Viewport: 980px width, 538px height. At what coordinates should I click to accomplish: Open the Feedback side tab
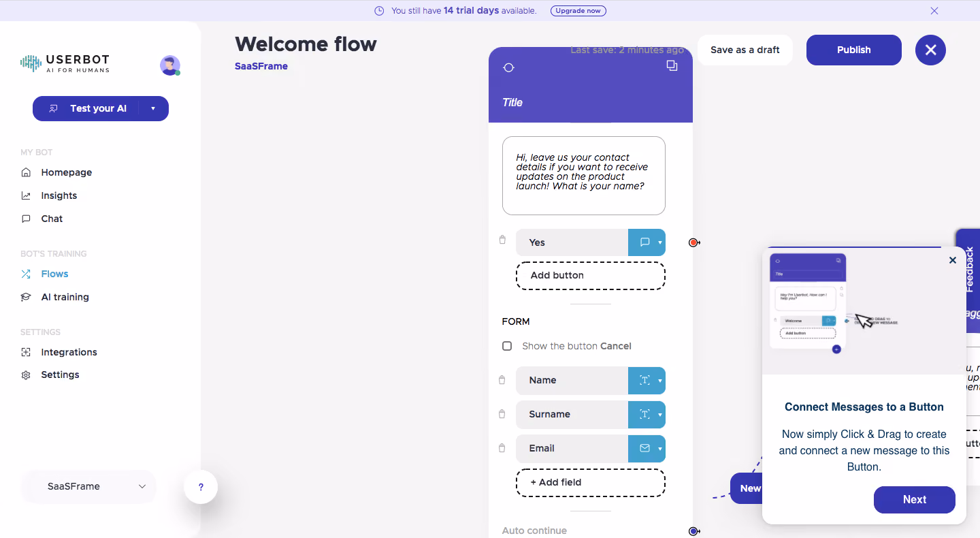point(968,270)
